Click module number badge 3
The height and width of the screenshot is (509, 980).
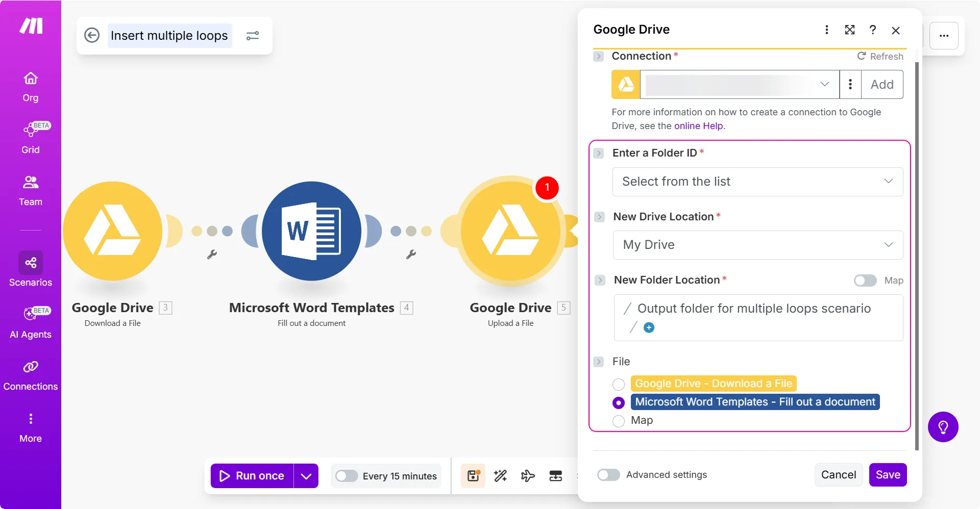coord(165,308)
